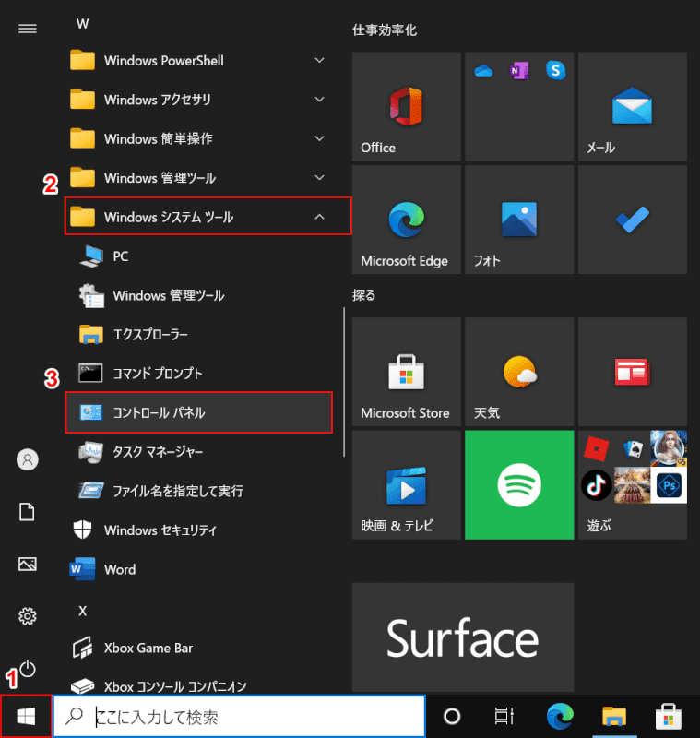Viewport: 700px width, 738px height.
Task: Click the Windows Start button
Action: tap(26, 717)
